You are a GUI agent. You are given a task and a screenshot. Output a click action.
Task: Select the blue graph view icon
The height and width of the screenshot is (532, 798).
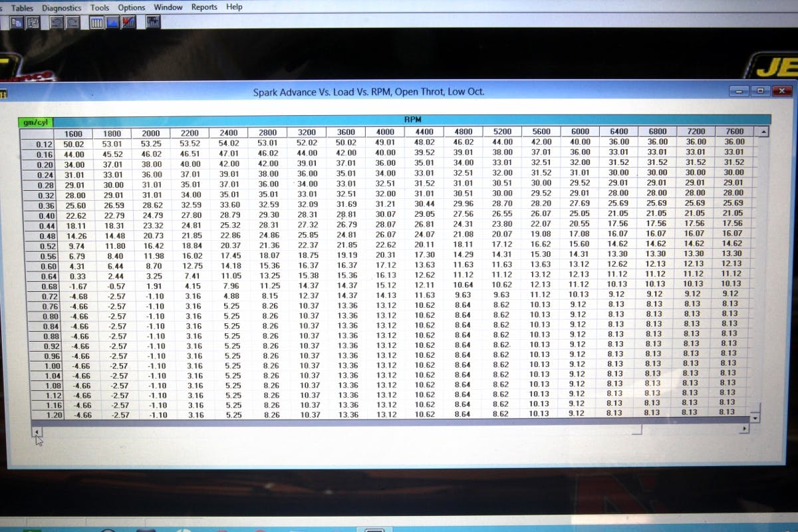(112, 22)
